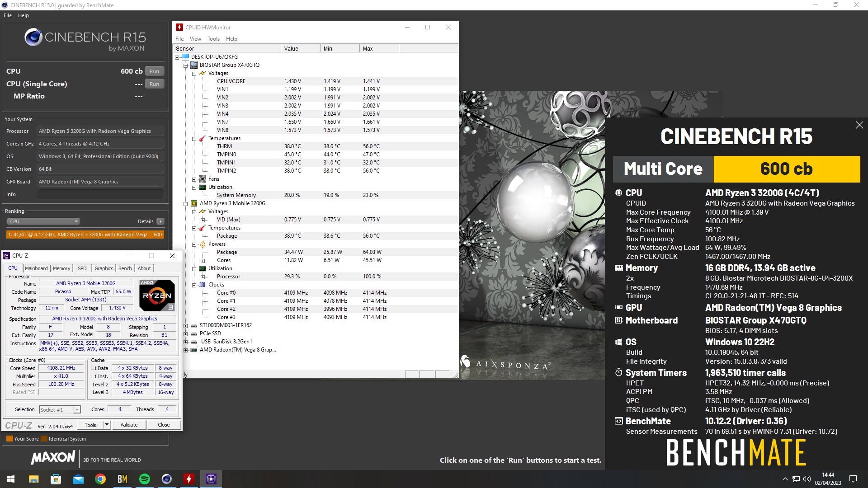Switch to CPU-Z in the taskbar

pyautogui.click(x=211, y=479)
